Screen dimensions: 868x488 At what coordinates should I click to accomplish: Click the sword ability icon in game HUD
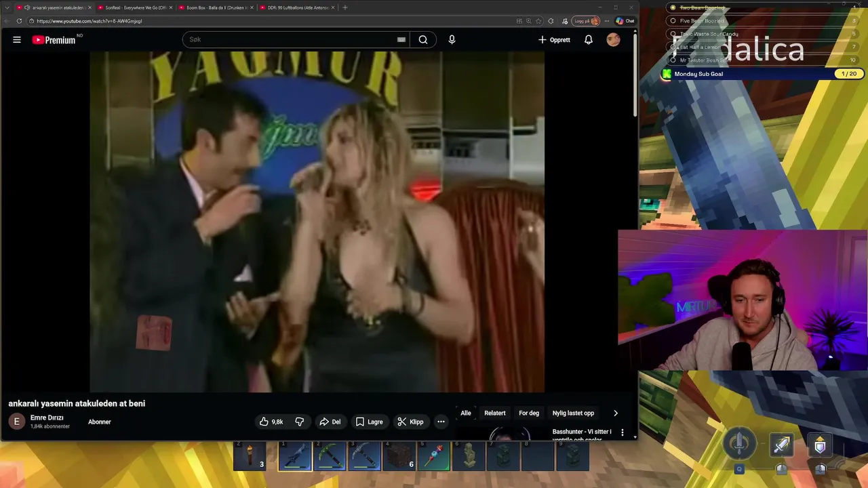pos(781,445)
